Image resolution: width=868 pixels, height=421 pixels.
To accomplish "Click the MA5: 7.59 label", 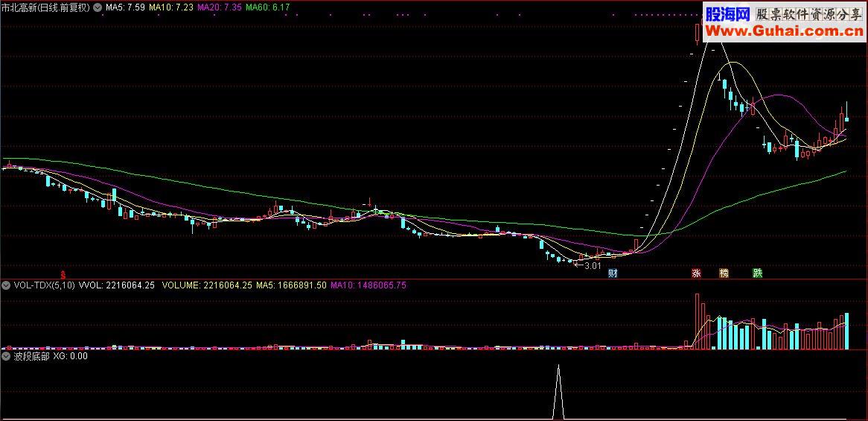I will pyautogui.click(x=125, y=7).
